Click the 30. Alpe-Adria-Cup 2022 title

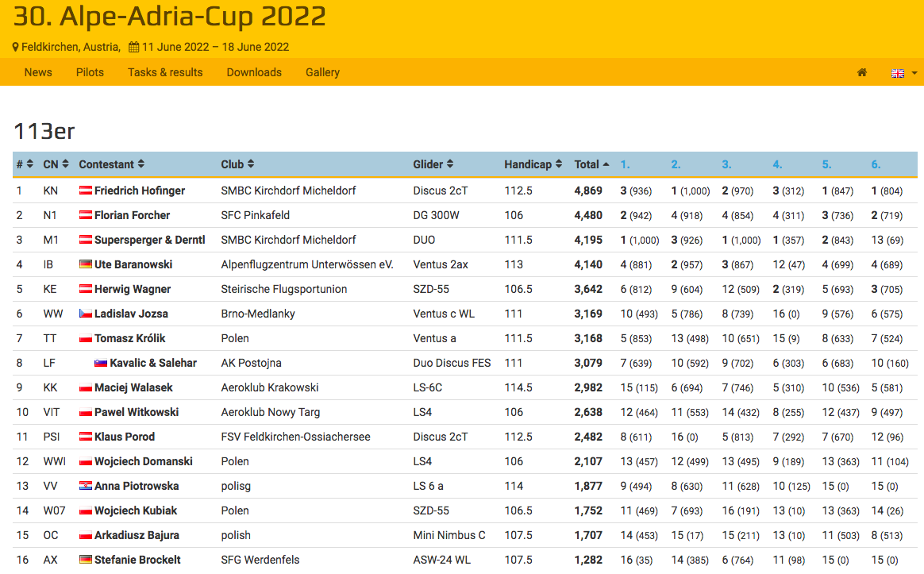pos(170,17)
